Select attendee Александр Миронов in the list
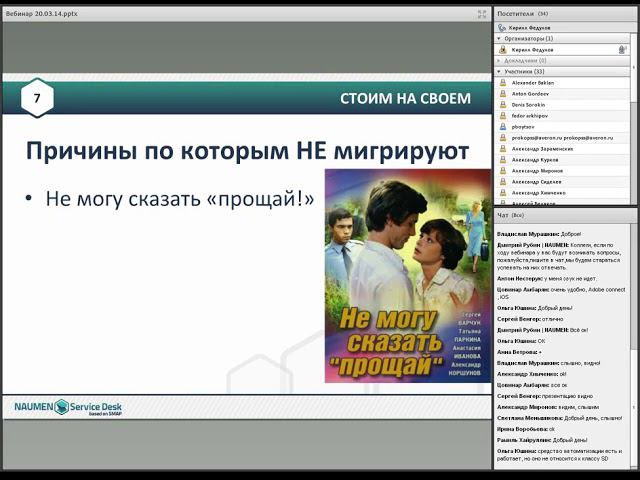This screenshot has width=640, height=480. [563, 171]
